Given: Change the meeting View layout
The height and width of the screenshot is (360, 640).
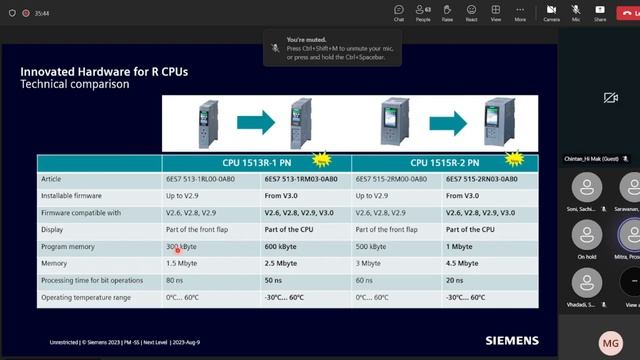Looking at the screenshot, I should point(496,13).
